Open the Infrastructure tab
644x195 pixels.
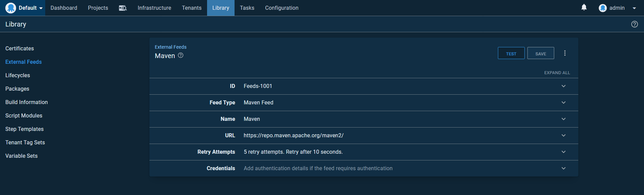[x=154, y=8]
